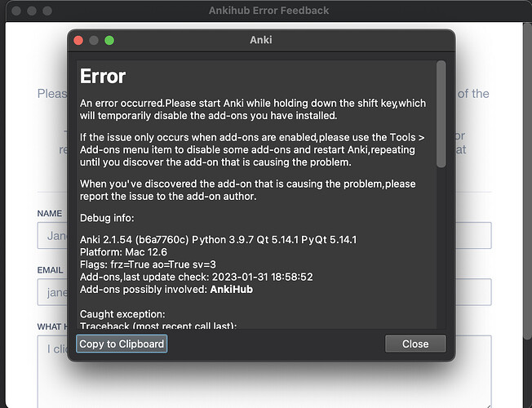532x408 pixels.
Task: Click the Anki dialog title bar
Action: [261, 40]
